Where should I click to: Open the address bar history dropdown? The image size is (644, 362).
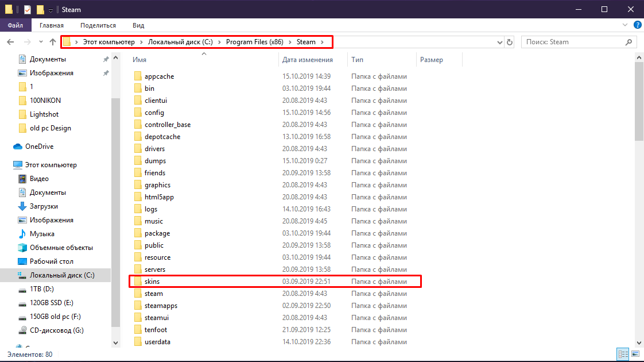tap(499, 42)
